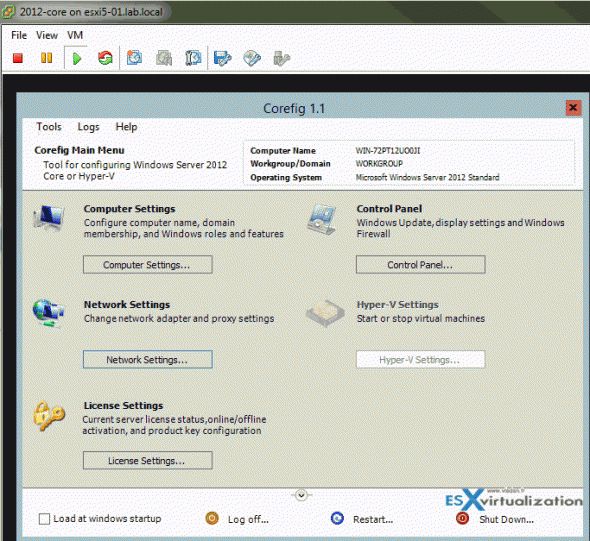Image resolution: width=590 pixels, height=541 pixels.
Task: Open Control Panel... button
Action: pos(421,264)
